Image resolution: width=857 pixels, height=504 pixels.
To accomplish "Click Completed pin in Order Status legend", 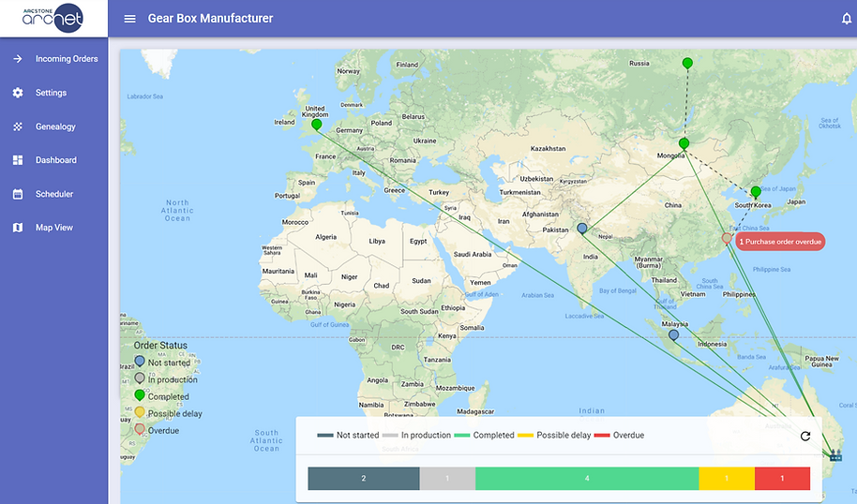I will (x=140, y=394).
